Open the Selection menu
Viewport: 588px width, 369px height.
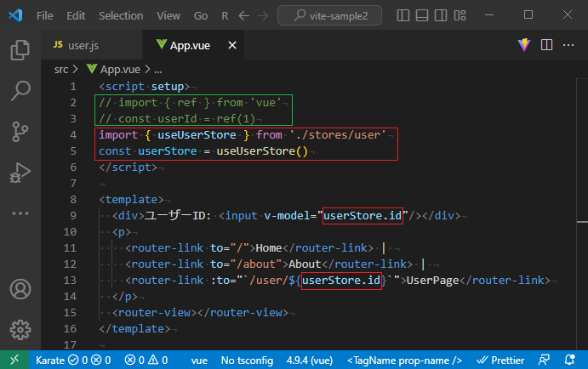[121, 16]
